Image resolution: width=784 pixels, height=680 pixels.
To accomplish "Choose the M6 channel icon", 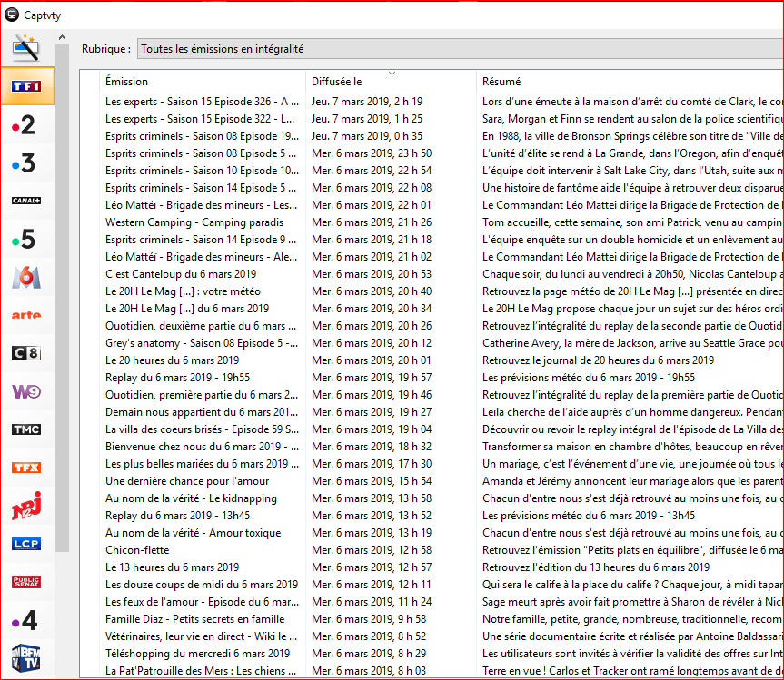I will [26, 277].
